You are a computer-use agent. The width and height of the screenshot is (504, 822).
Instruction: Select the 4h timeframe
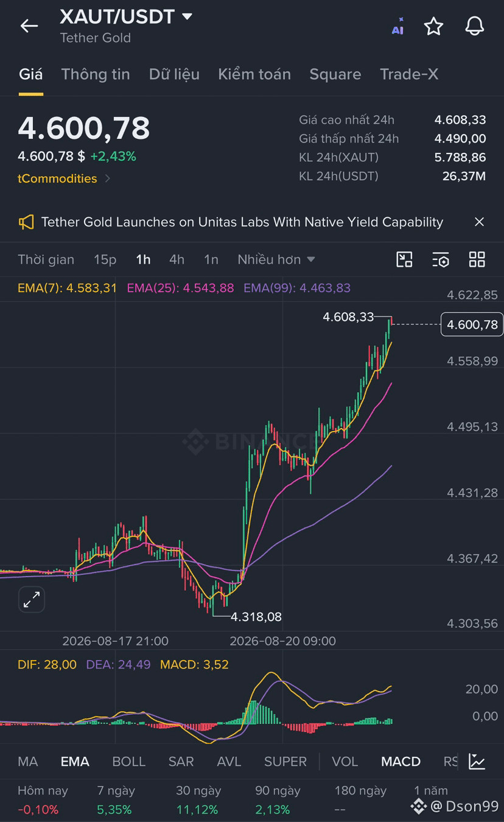pyautogui.click(x=177, y=259)
